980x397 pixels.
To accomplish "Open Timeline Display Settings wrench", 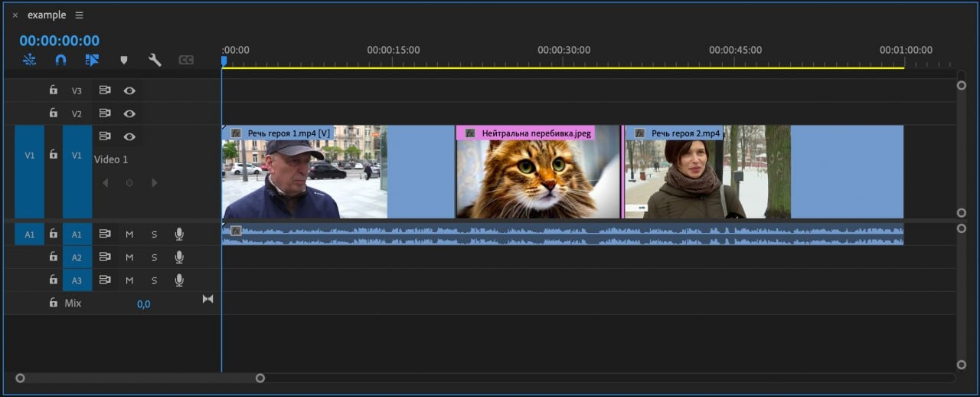I will click(155, 60).
